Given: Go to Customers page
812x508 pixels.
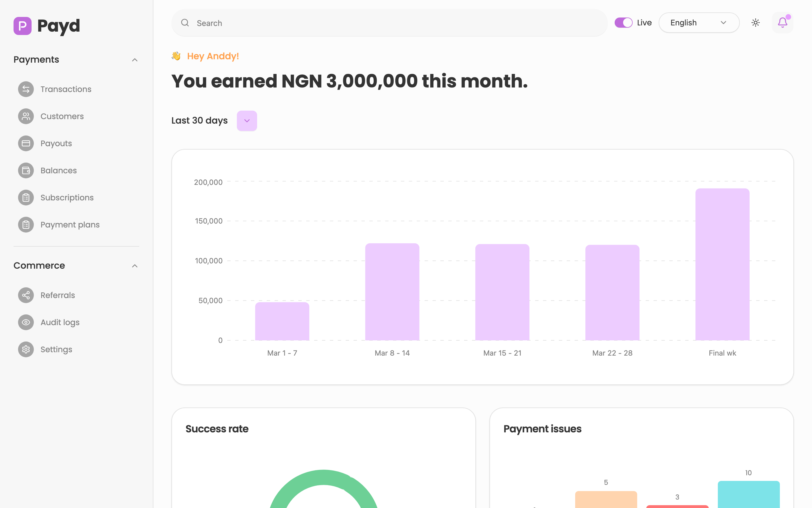Looking at the screenshot, I should 62,116.
